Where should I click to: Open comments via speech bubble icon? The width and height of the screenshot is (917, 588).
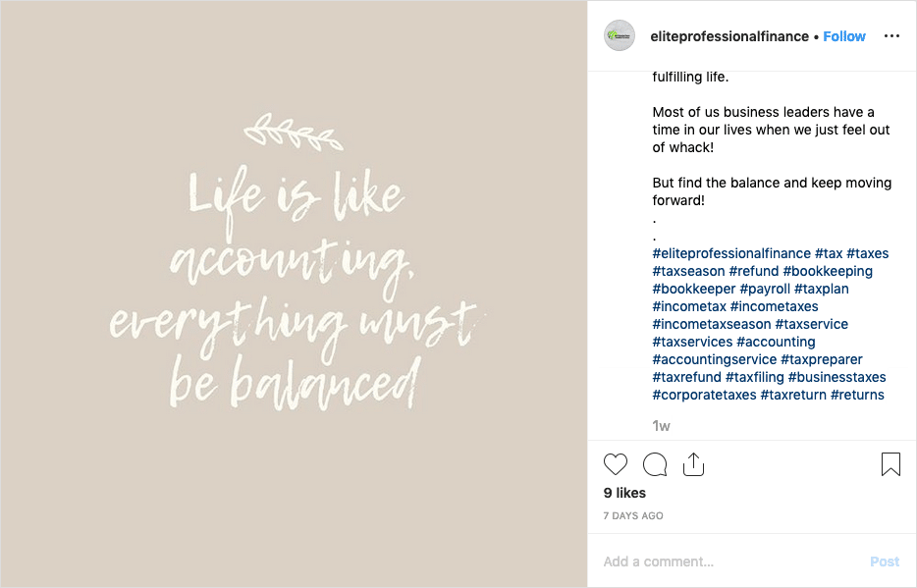point(655,464)
